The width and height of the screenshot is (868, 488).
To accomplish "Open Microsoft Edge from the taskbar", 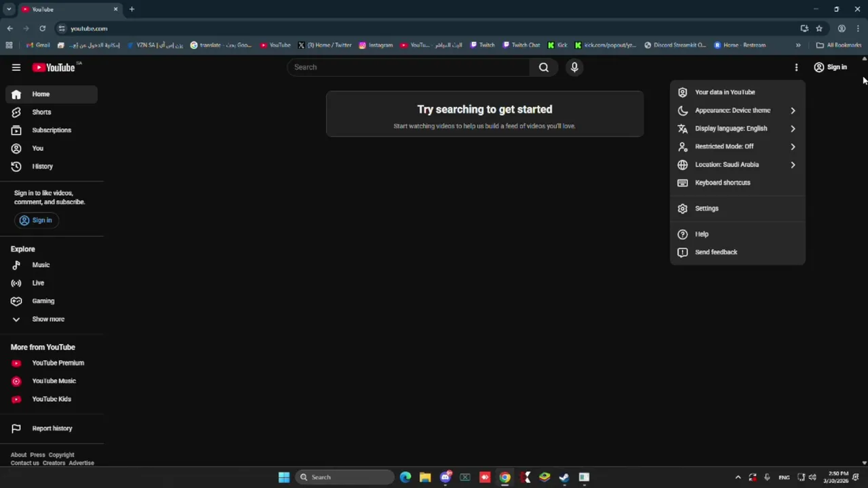I will pos(406,477).
